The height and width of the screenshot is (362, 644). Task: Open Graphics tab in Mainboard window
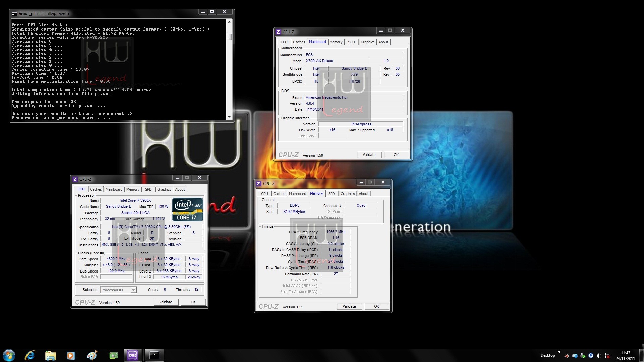(367, 42)
